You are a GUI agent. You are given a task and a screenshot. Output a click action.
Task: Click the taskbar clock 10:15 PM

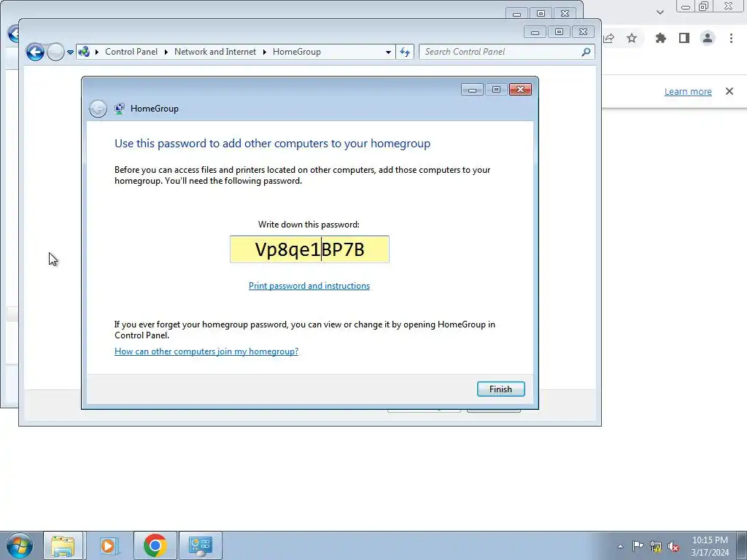[710, 546]
